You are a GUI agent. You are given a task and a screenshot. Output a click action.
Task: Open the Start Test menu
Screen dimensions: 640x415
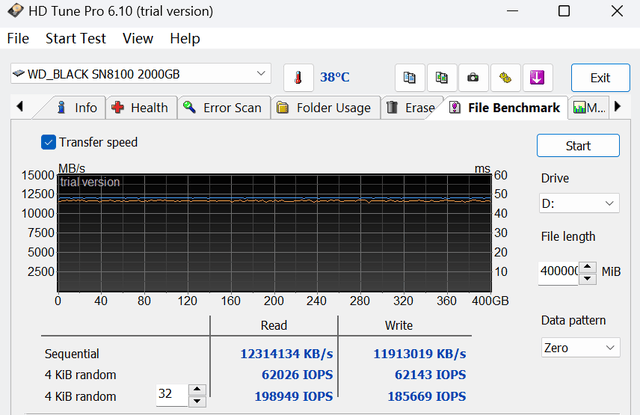pyautogui.click(x=76, y=38)
